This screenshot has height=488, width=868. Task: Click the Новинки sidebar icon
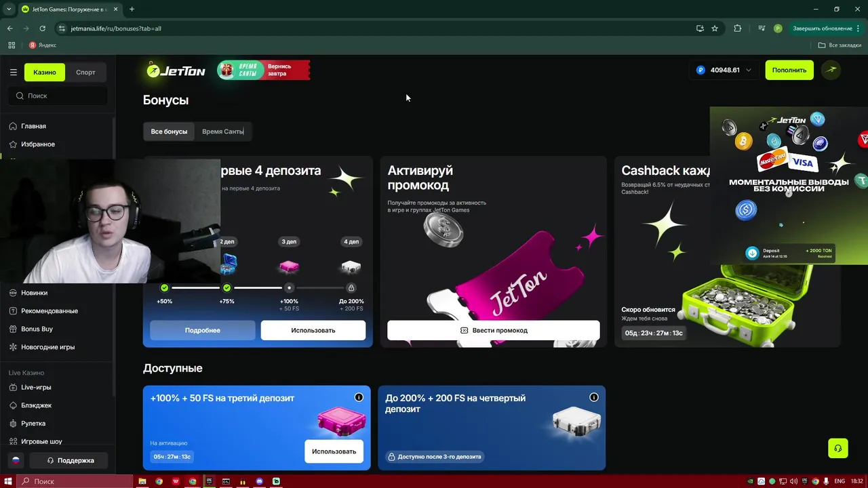tap(13, 293)
